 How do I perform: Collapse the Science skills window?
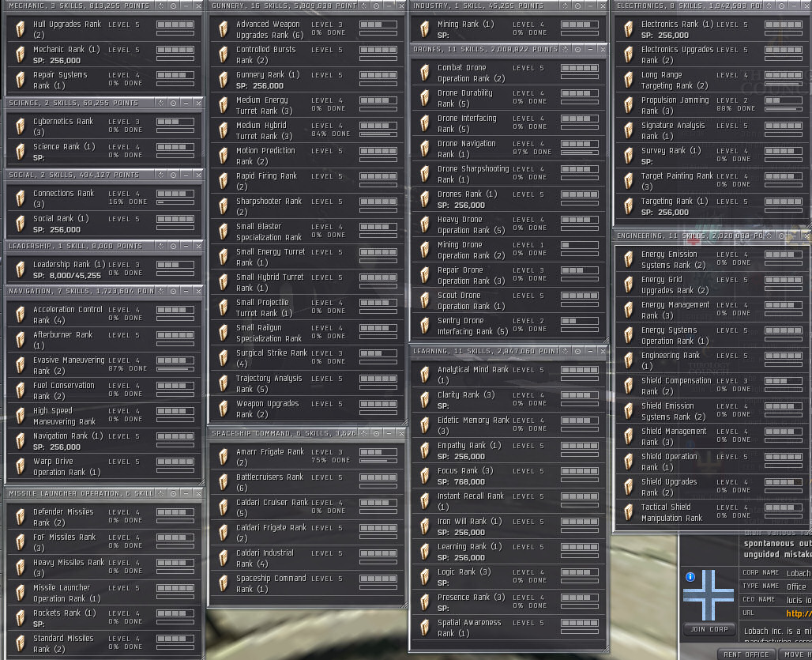(186, 103)
